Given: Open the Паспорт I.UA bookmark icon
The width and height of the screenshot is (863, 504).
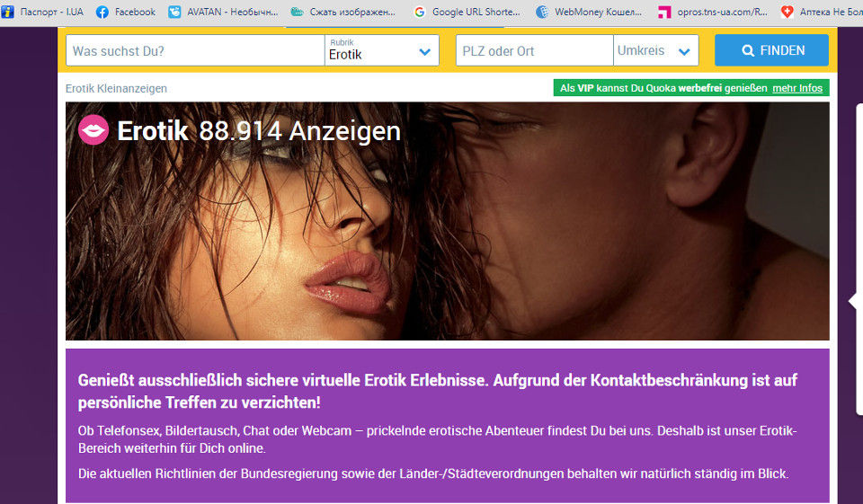Looking at the screenshot, I should pyautogui.click(x=8, y=12).
